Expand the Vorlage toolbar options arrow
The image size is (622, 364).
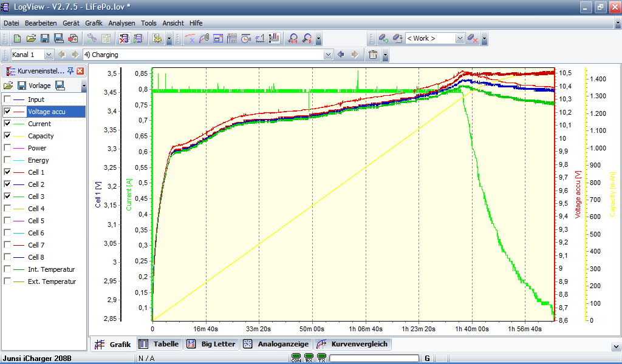(x=84, y=86)
